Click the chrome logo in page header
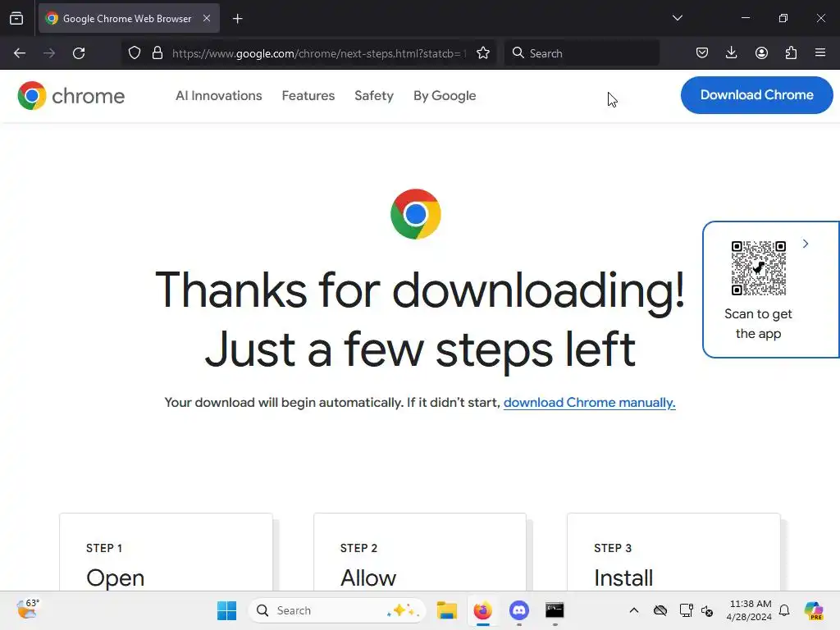Image resolution: width=840 pixels, height=630 pixels. [x=71, y=96]
